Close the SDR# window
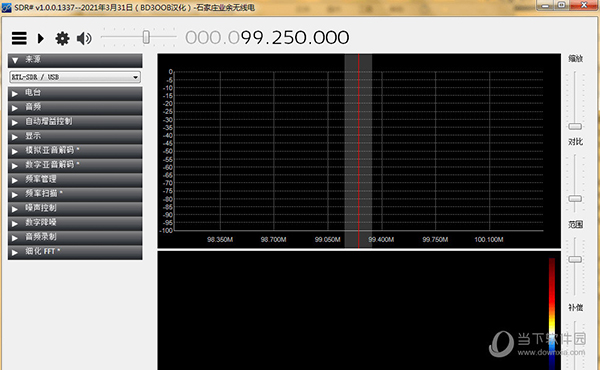 pos(584,5)
